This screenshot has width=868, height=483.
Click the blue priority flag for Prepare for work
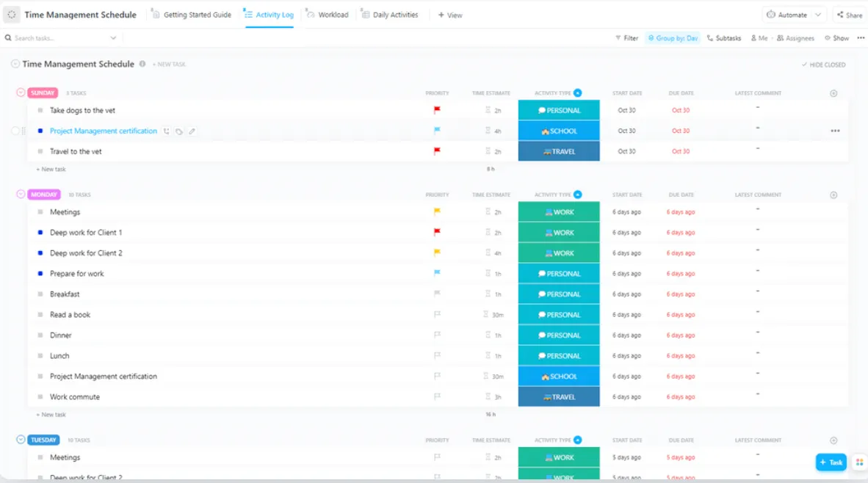(437, 273)
